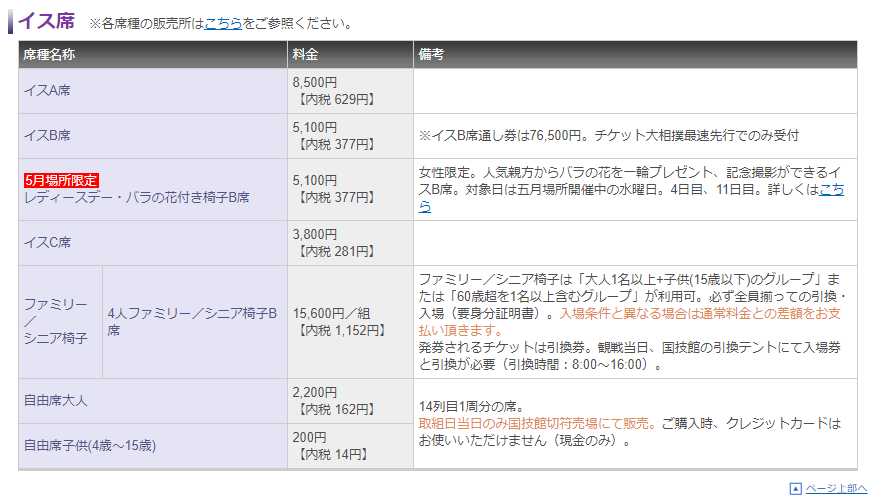Click the 備考 column header

[x=432, y=54]
